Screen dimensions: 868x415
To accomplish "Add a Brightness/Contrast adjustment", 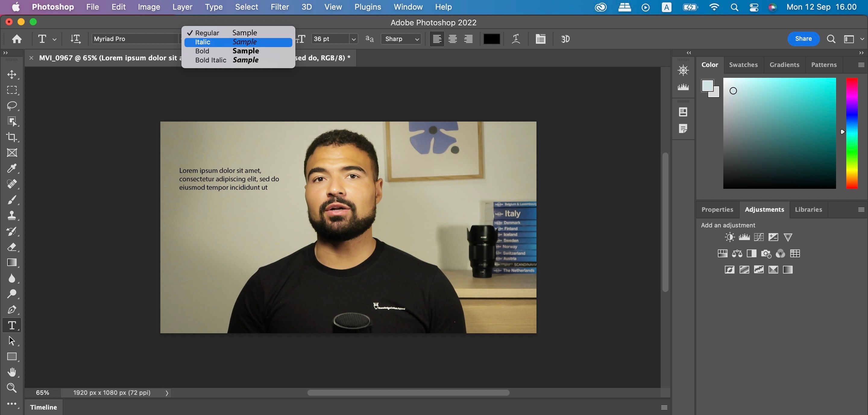I will (x=729, y=237).
